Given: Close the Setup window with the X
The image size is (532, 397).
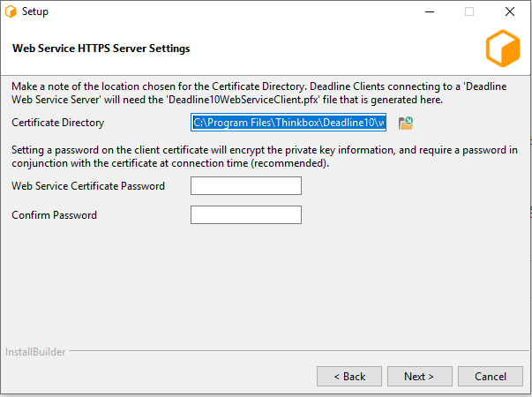Looking at the screenshot, I should coord(510,12).
